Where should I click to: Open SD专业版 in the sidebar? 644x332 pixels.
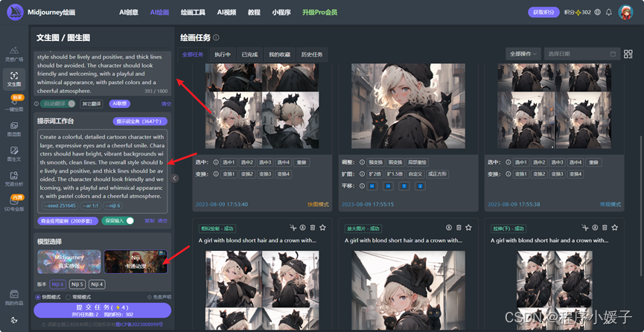14,204
